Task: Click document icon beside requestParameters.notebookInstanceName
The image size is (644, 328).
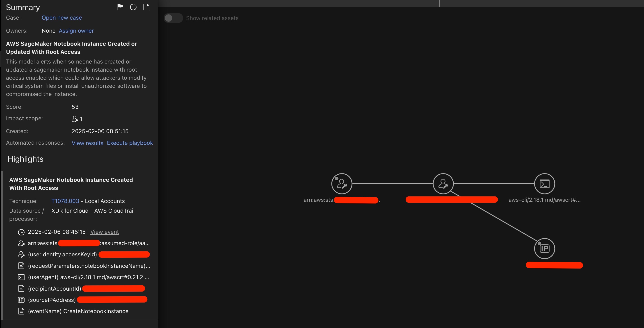Action: [x=21, y=266]
